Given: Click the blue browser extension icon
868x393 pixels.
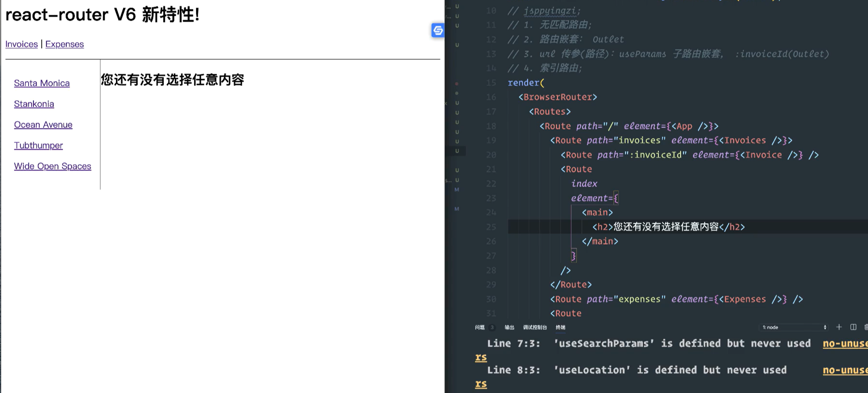Looking at the screenshot, I should pyautogui.click(x=438, y=30).
